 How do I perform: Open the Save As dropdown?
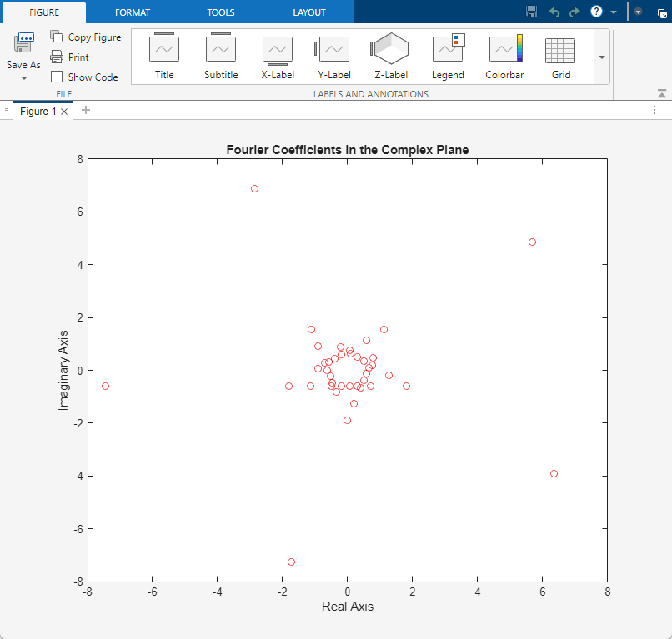point(23,77)
